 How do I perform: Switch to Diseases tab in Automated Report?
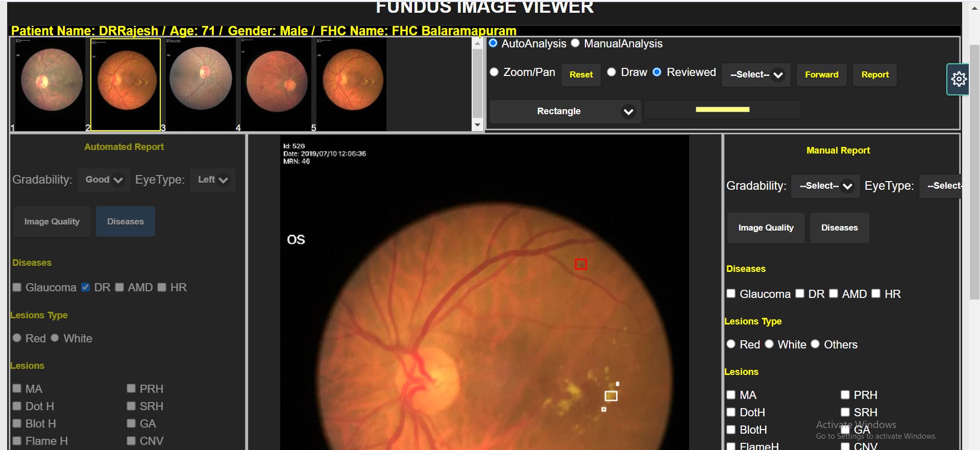(126, 221)
